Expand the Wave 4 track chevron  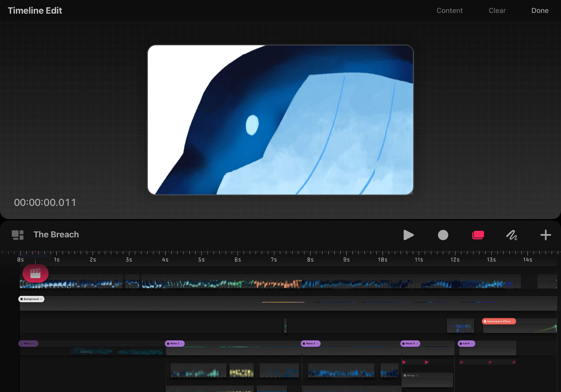(417, 344)
